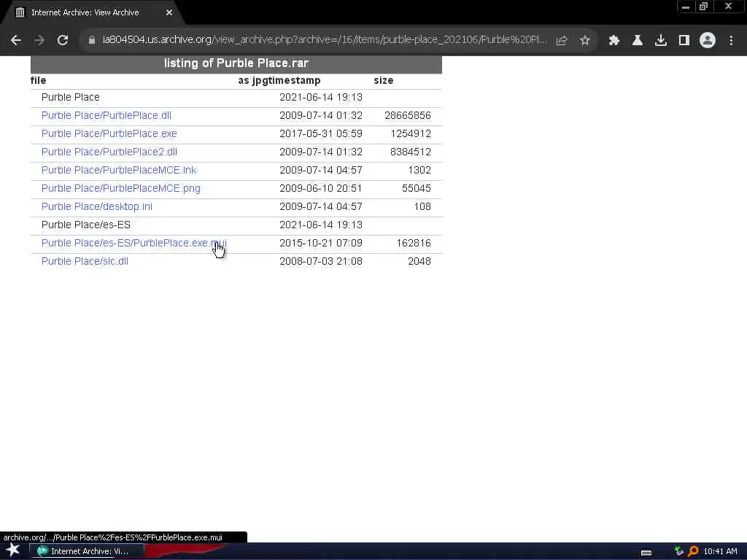Click the lock icon in address bar

pyautogui.click(x=92, y=41)
